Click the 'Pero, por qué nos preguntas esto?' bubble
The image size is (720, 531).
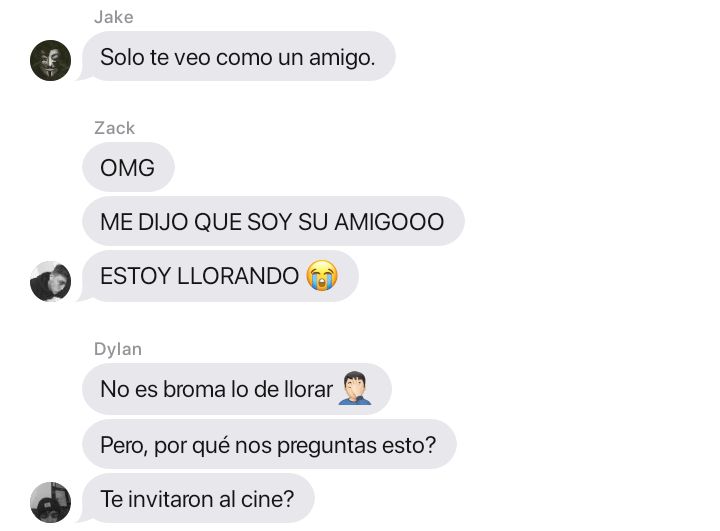(x=269, y=444)
